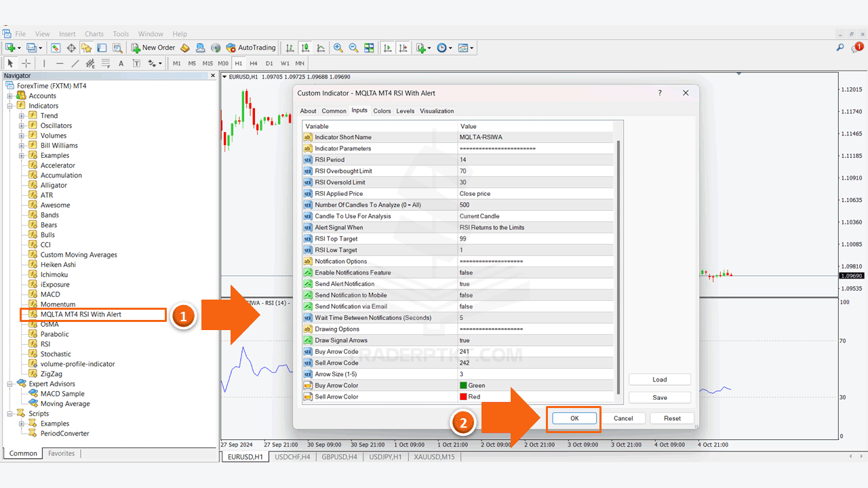
Task: Click the Sell Arrow Color red swatch
Action: pos(463,396)
